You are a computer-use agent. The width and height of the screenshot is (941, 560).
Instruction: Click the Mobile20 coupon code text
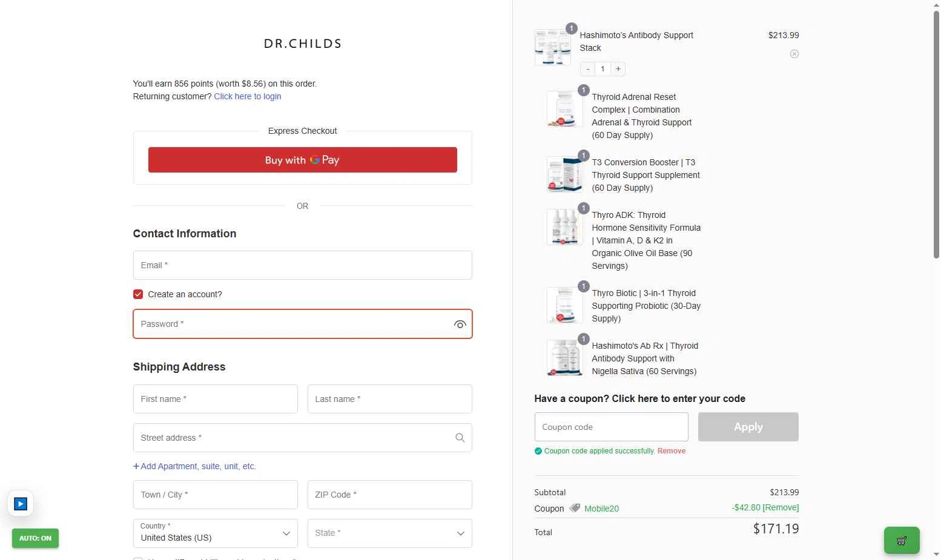601,509
